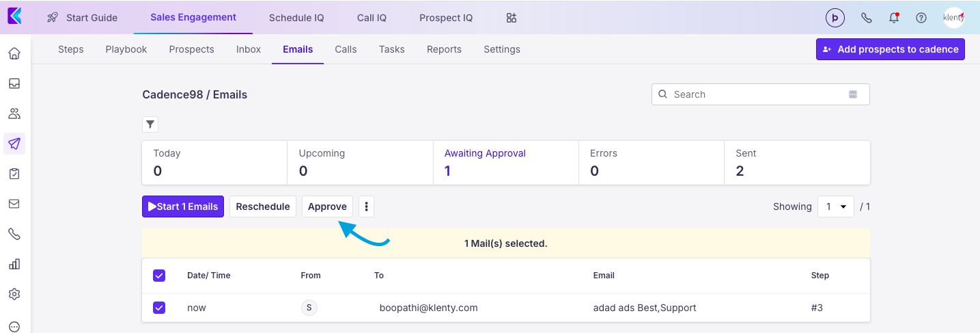980x333 pixels.
Task: Go to Home in the sidebar
Action: pyautogui.click(x=14, y=53)
